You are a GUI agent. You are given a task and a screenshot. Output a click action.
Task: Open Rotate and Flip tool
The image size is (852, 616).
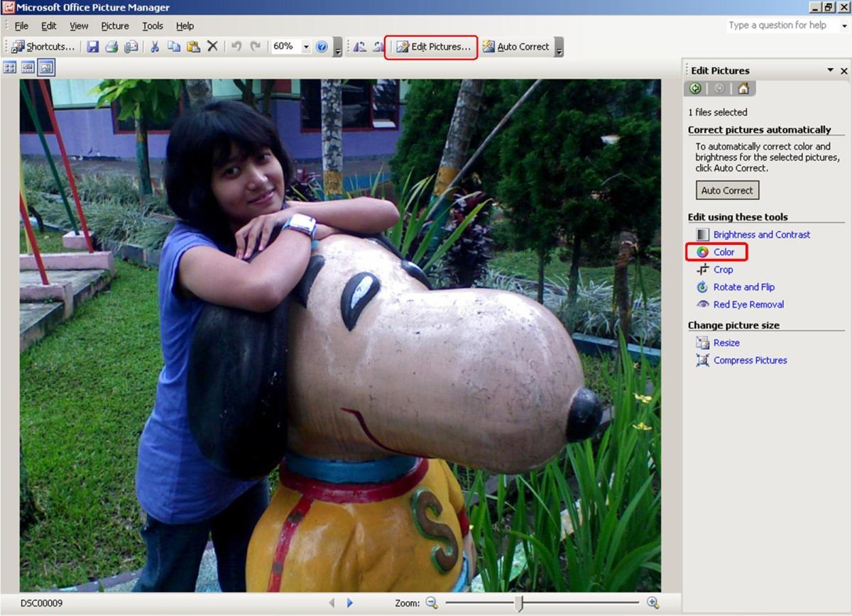[x=743, y=287]
